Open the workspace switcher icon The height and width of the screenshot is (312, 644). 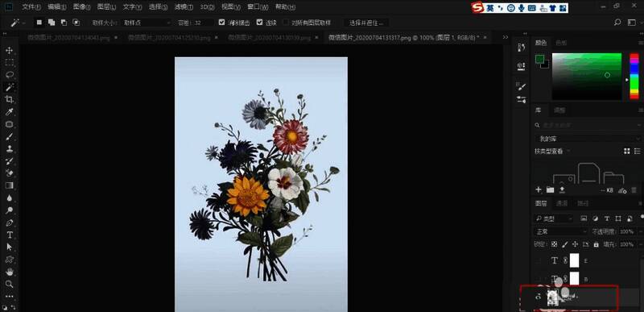point(632,23)
